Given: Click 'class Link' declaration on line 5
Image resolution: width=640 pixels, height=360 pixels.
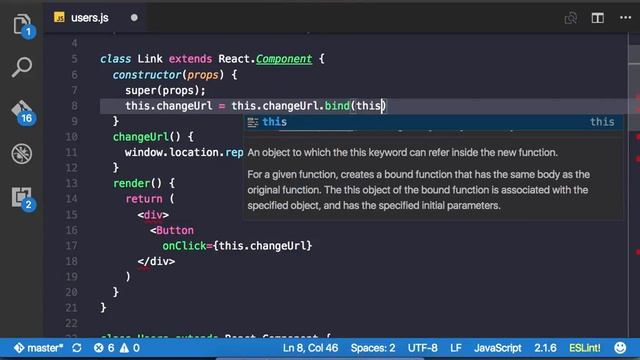Looking at the screenshot, I should pos(131,59).
